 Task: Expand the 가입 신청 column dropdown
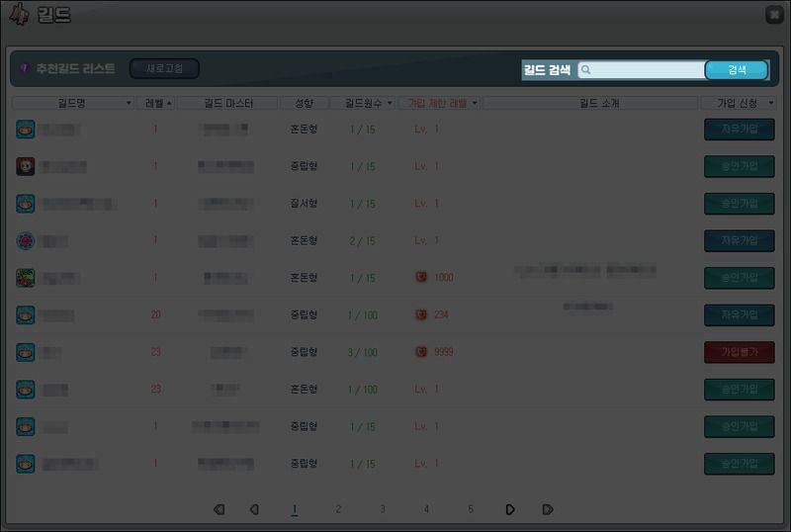pos(770,103)
